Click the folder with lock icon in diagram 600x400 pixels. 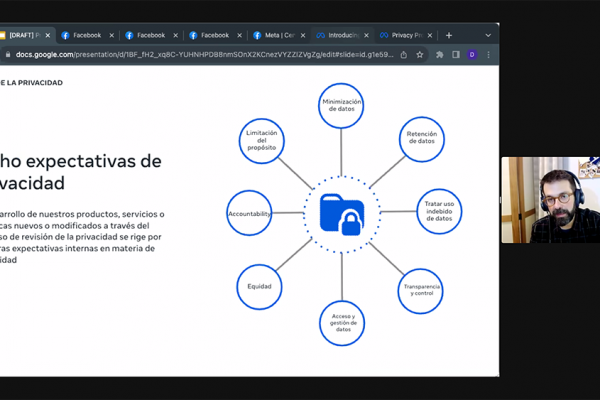click(x=342, y=214)
